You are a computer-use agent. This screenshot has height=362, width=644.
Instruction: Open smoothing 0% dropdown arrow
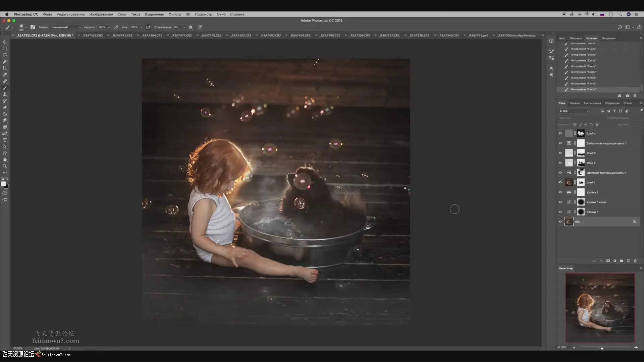pyautogui.click(x=184, y=27)
